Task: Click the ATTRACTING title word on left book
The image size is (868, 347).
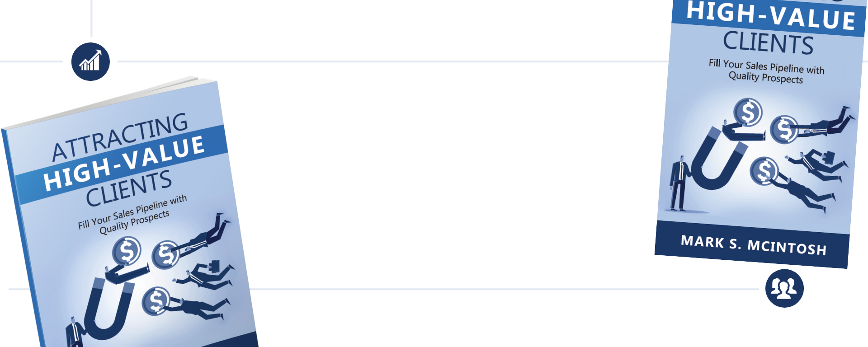Action: 120,136
